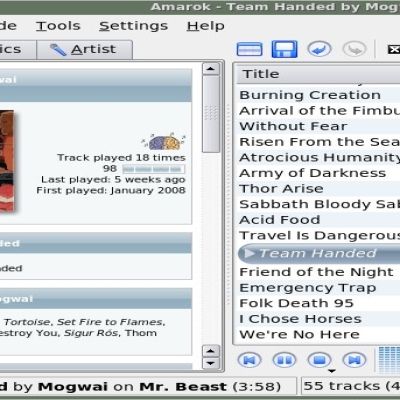This screenshot has width=400, height=400.
Task: Open the Help menu
Action: 206,26
